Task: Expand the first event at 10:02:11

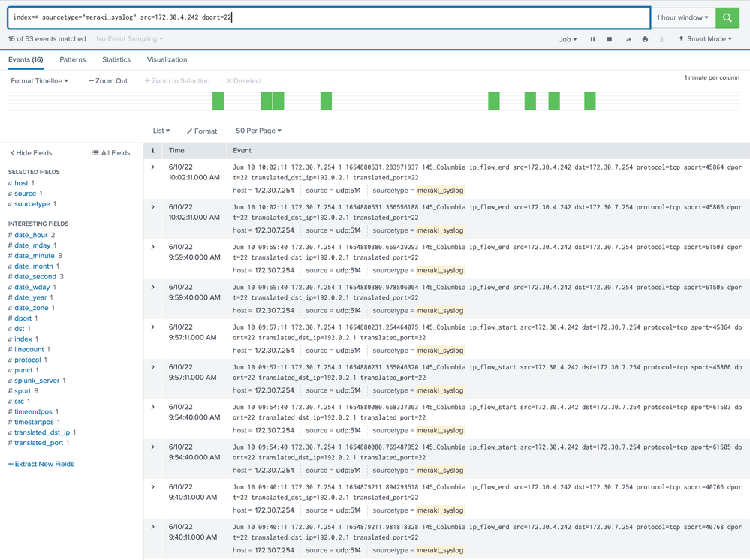Action: coord(153,167)
